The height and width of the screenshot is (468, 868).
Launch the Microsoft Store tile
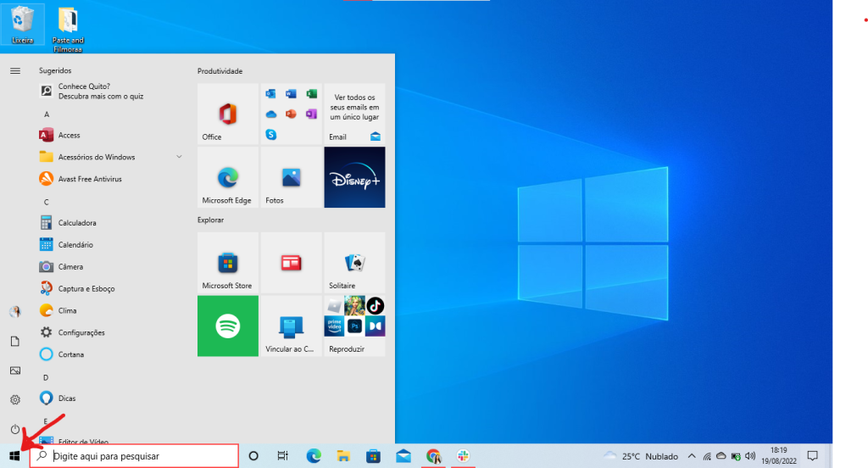click(227, 263)
